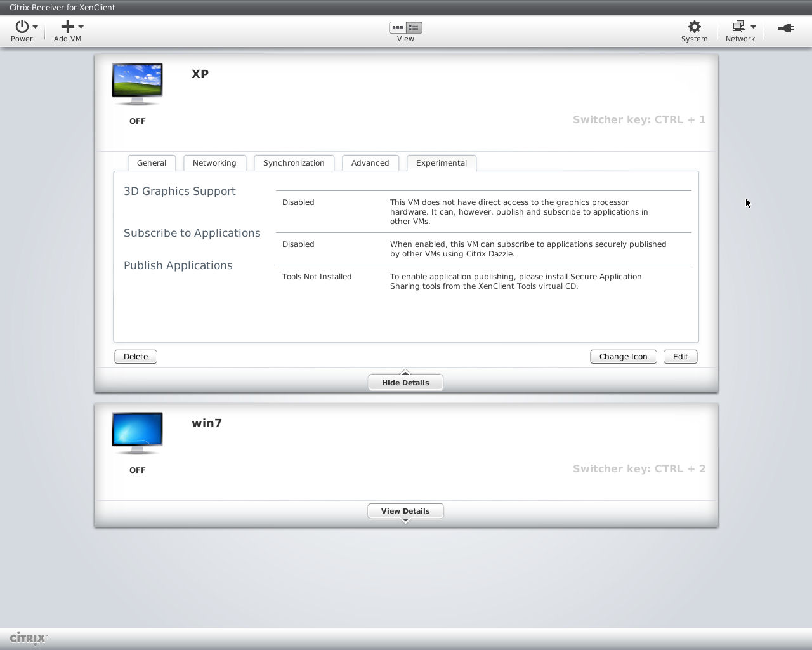Switch to the General tab

click(x=152, y=163)
